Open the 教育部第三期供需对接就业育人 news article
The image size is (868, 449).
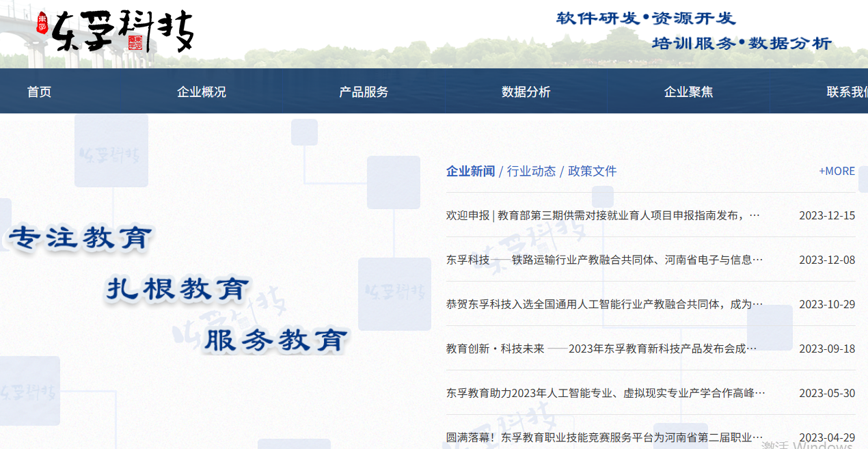pyautogui.click(x=601, y=215)
